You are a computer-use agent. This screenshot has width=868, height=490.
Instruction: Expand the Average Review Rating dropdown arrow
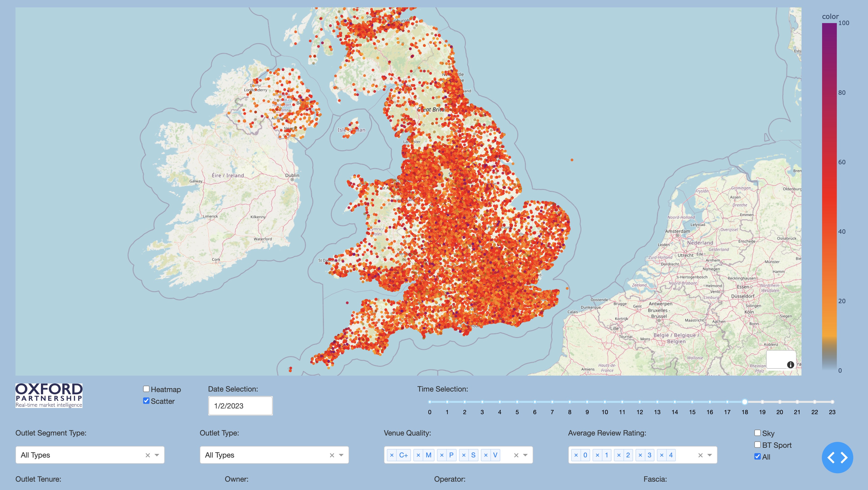pos(710,455)
